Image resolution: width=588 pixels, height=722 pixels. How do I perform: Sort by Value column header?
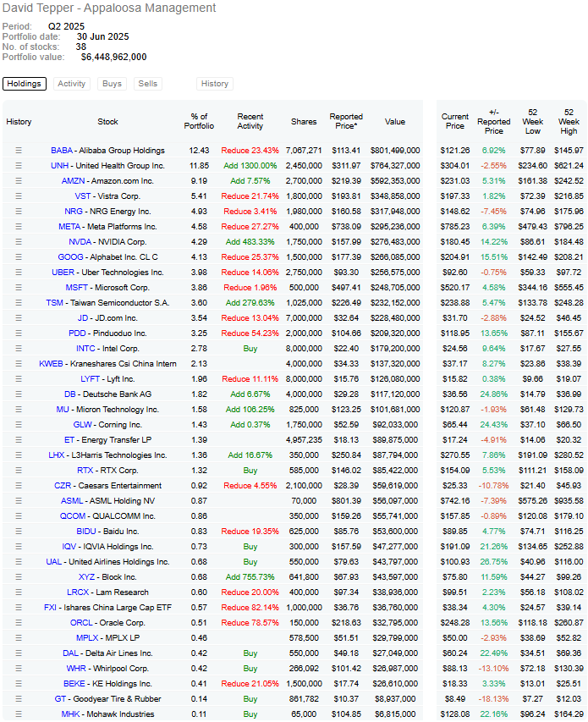(x=395, y=122)
